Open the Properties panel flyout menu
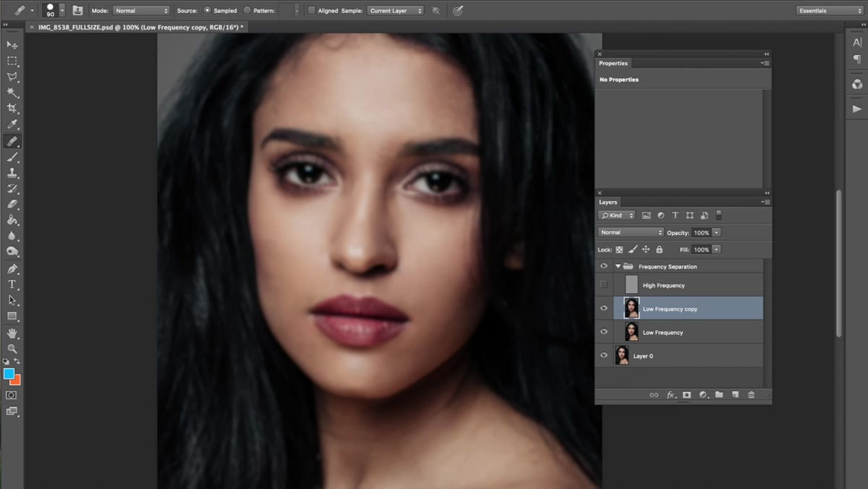Screen dimensions: 868x489 765,64
